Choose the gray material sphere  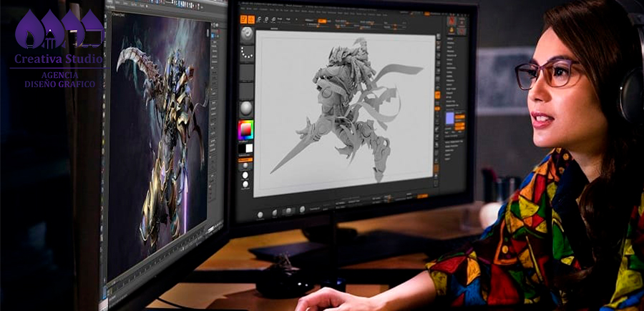click(246, 109)
